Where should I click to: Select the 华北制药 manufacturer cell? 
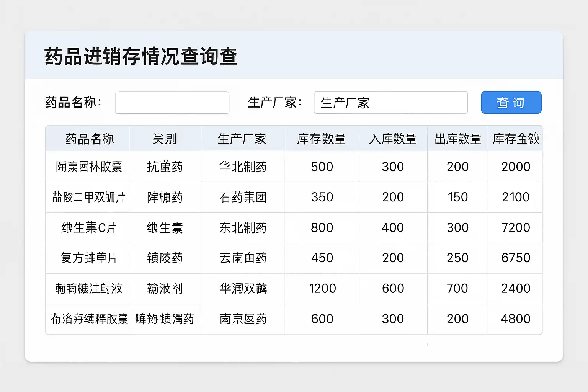243,167
